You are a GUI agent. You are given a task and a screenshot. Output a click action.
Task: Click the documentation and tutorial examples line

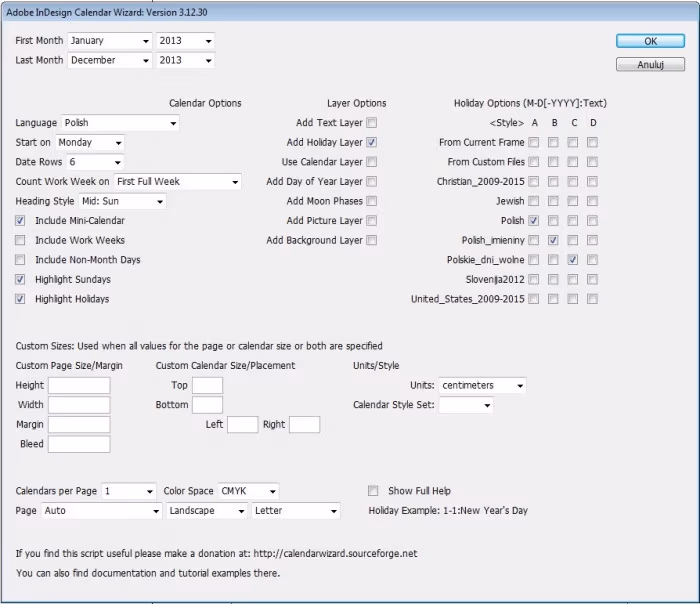(148, 573)
